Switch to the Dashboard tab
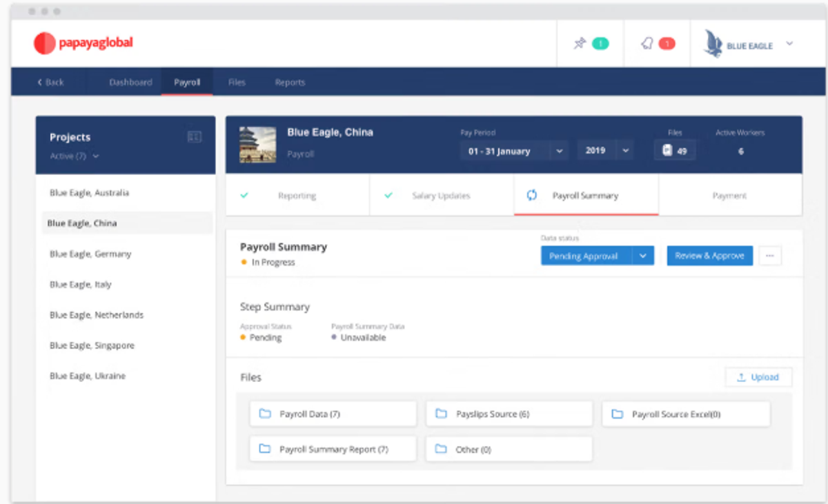 (x=130, y=82)
